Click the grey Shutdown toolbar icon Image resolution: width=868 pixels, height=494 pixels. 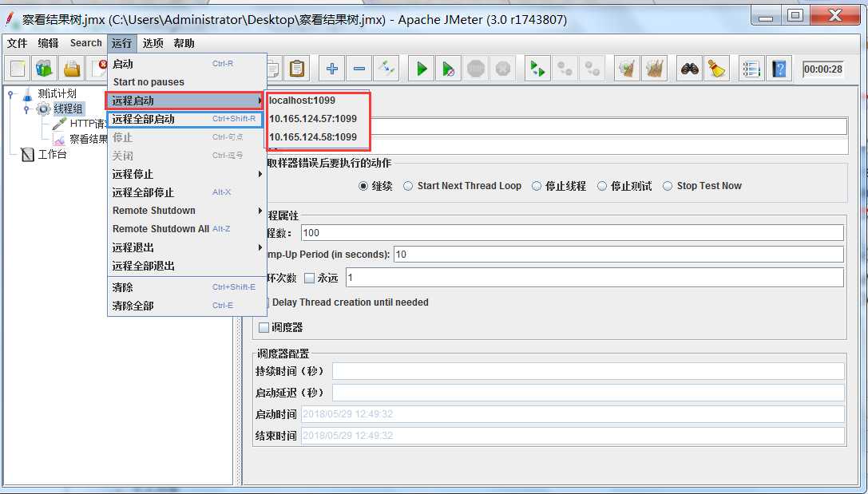coord(502,69)
